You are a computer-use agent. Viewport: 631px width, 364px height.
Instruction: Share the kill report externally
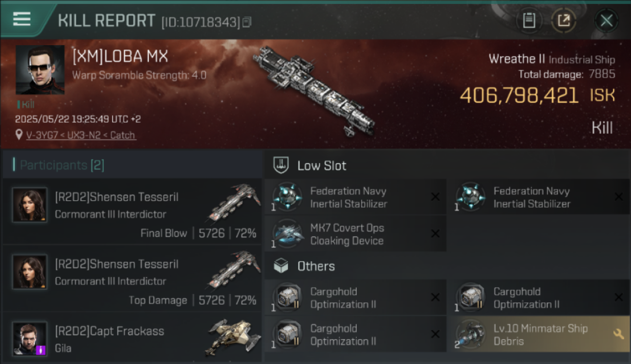coord(564,20)
